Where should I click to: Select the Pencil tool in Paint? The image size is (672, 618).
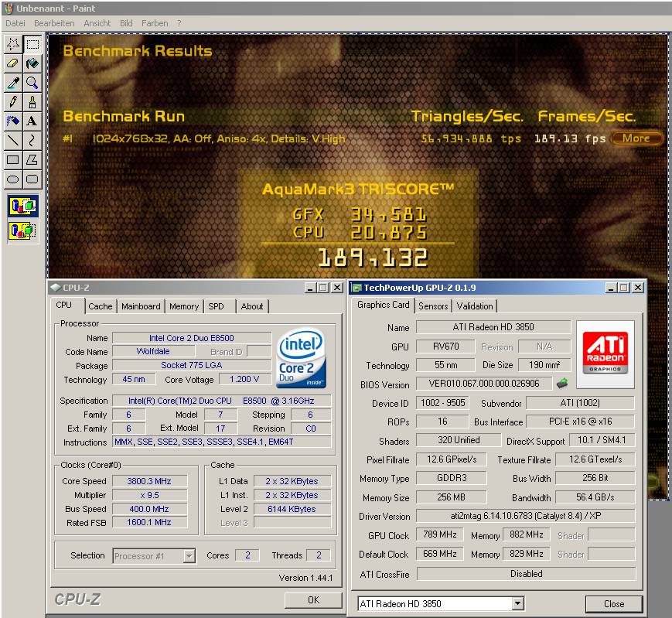pyautogui.click(x=13, y=102)
